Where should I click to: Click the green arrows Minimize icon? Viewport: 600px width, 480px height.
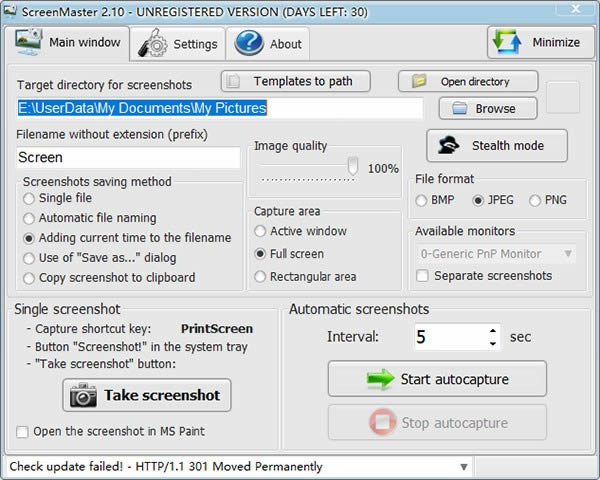coord(507,41)
